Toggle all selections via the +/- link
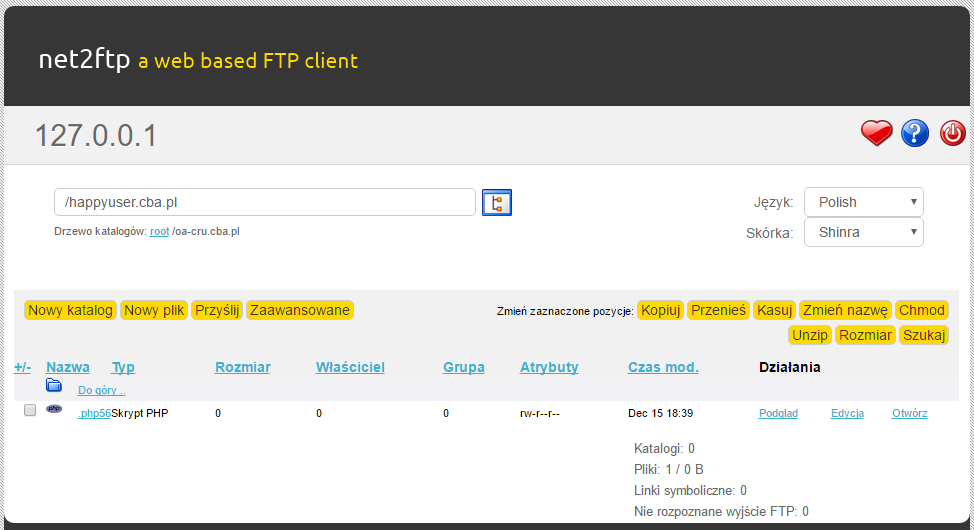This screenshot has width=974, height=530. 22,367
